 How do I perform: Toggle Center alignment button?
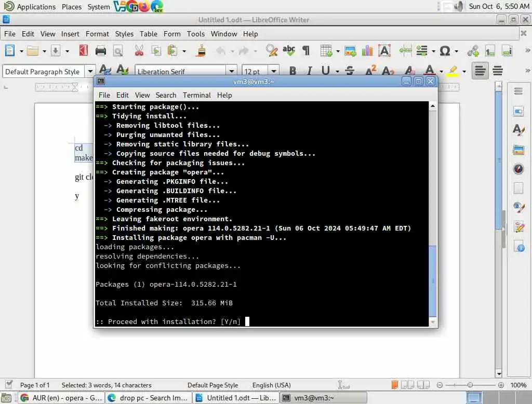(497, 71)
